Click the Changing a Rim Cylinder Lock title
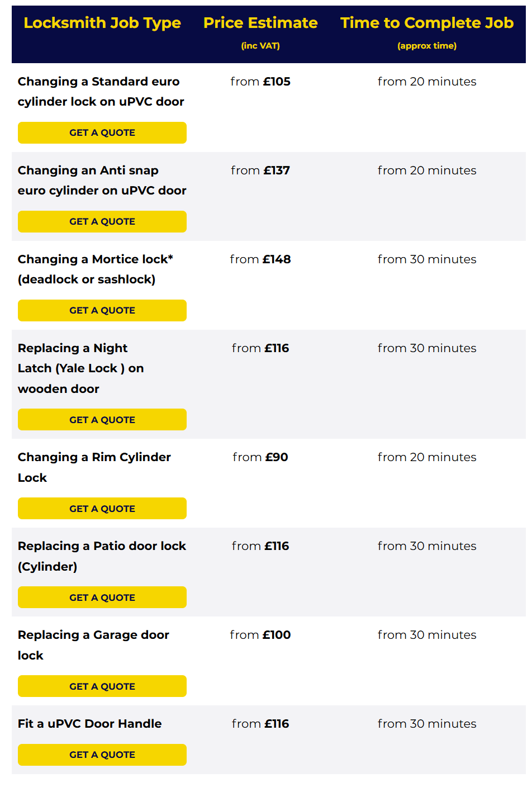Image resolution: width=532 pixels, height=792 pixels. tap(94, 467)
